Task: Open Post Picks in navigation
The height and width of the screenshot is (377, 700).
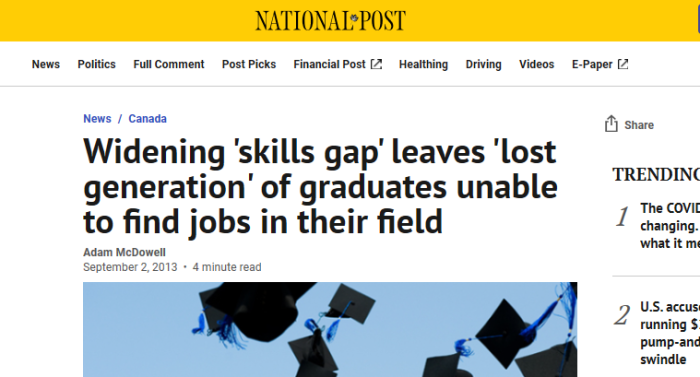Action: click(249, 64)
